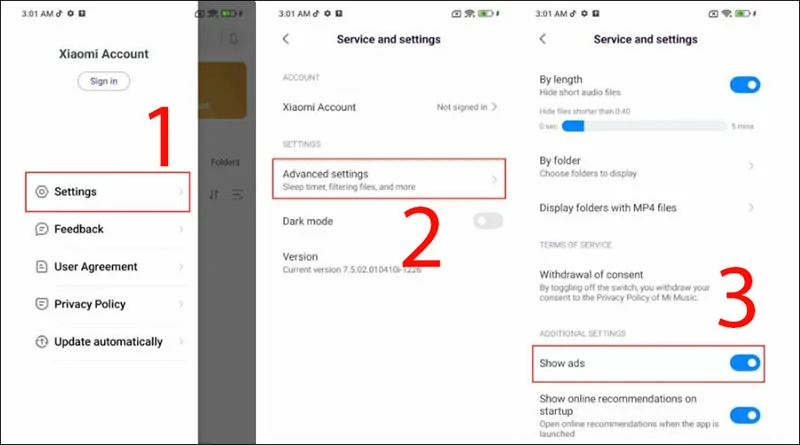The image size is (800, 445).
Task: Go back from right Service and settings screen
Action: (x=543, y=39)
